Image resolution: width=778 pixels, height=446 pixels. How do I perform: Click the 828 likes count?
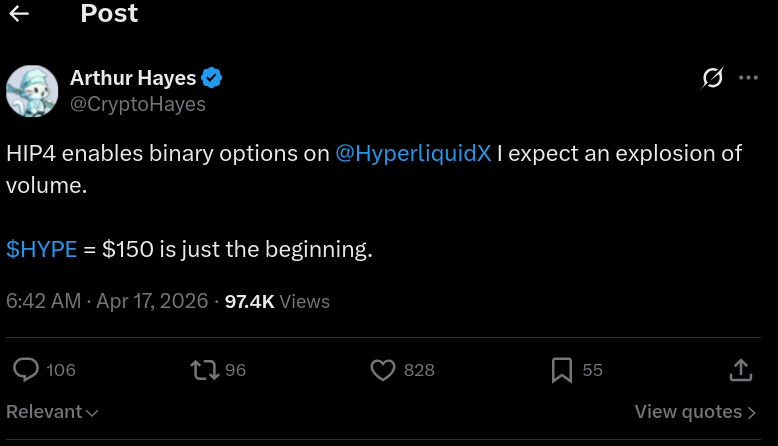point(419,370)
